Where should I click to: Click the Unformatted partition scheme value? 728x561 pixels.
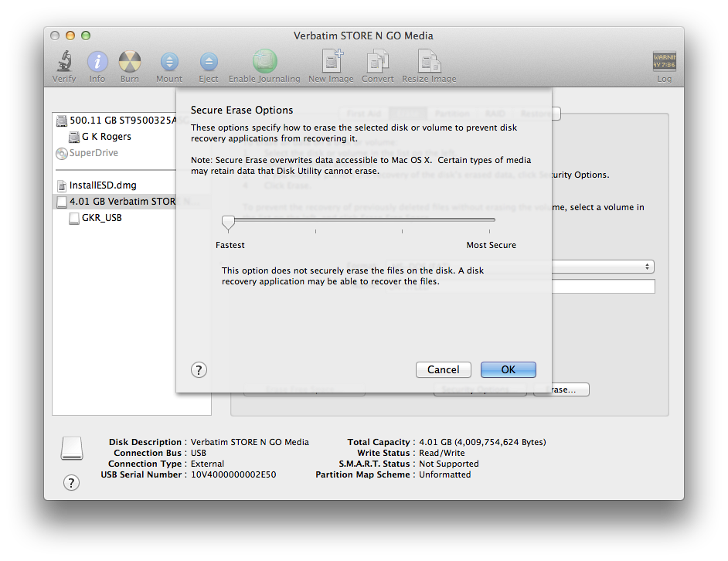click(445, 474)
